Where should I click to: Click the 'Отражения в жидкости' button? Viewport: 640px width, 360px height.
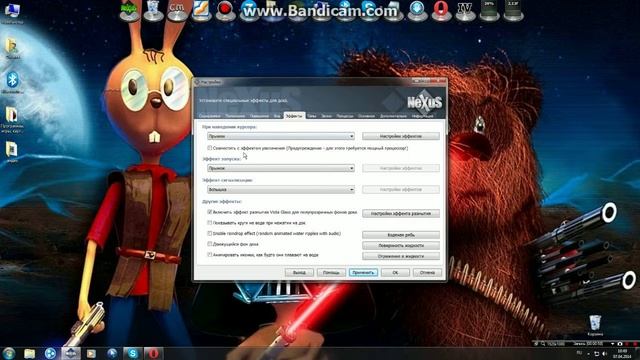tap(401, 256)
